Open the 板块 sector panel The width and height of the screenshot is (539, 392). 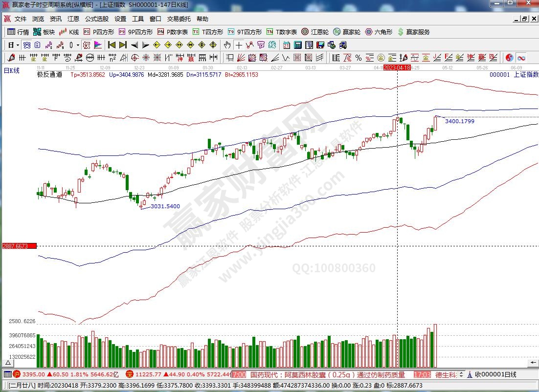pos(44,32)
